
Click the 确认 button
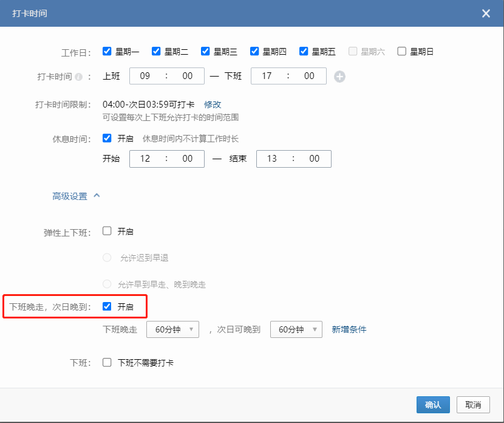tap(433, 405)
